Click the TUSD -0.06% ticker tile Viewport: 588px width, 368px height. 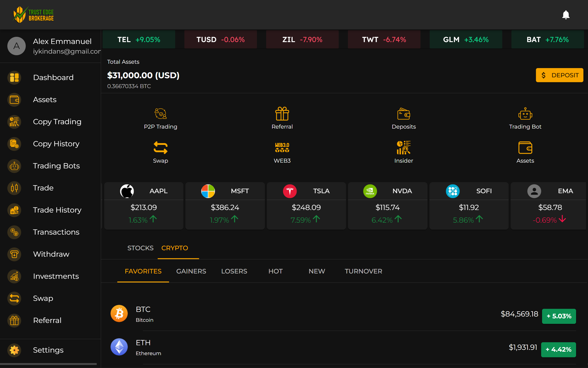click(x=221, y=39)
